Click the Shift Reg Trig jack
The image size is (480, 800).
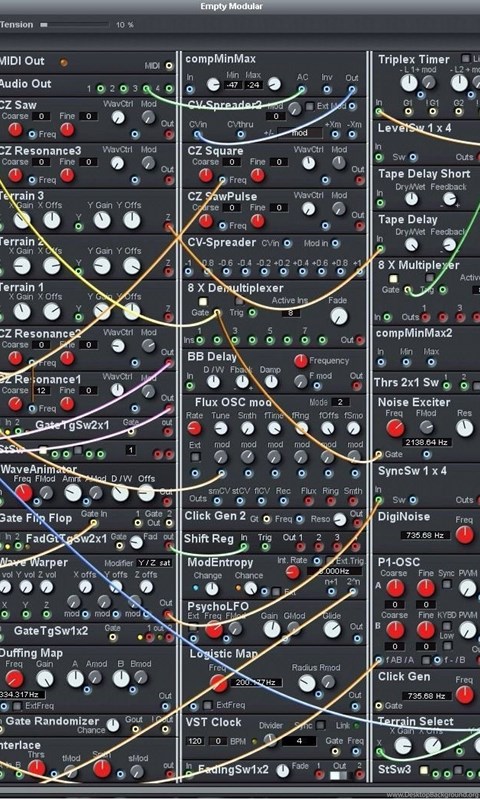265,547
